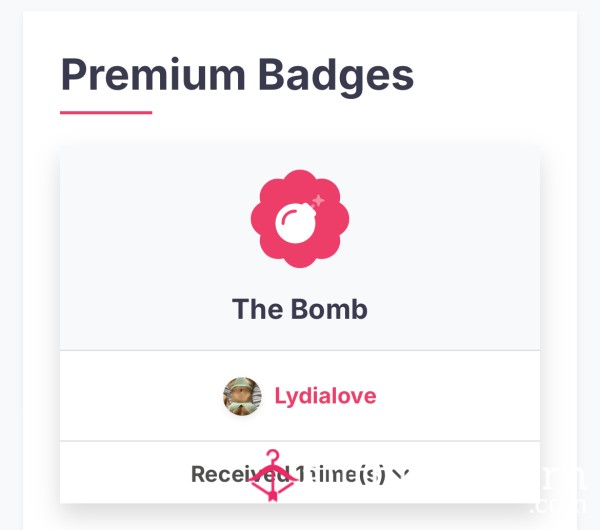Click the chevron beside Received time(s)
Viewport: 600px width, 530px height.
[x=401, y=475]
